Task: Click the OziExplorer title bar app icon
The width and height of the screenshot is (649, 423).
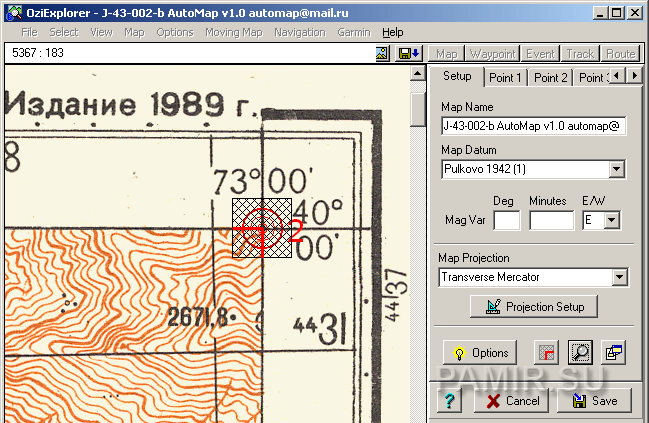Action: point(14,13)
